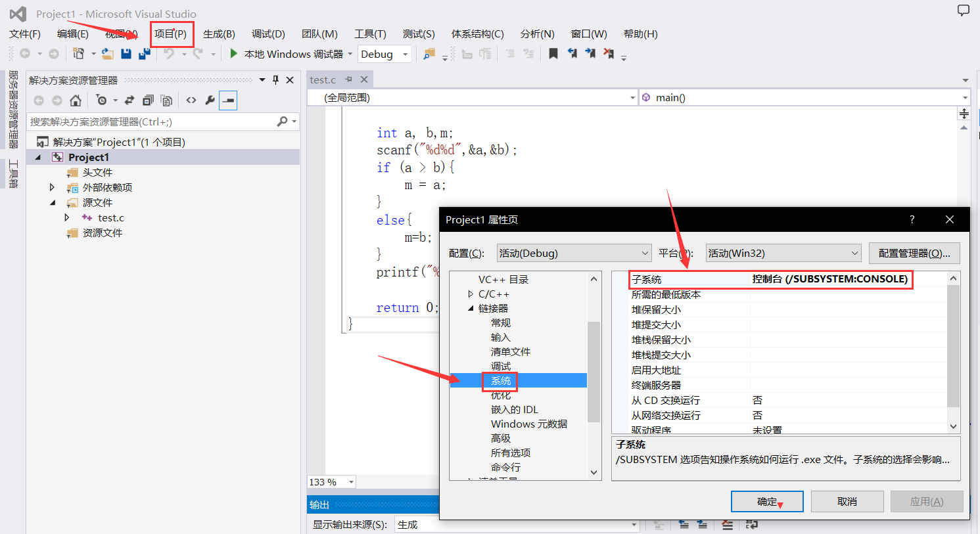Expand the 外部依赖项 node

(53, 187)
